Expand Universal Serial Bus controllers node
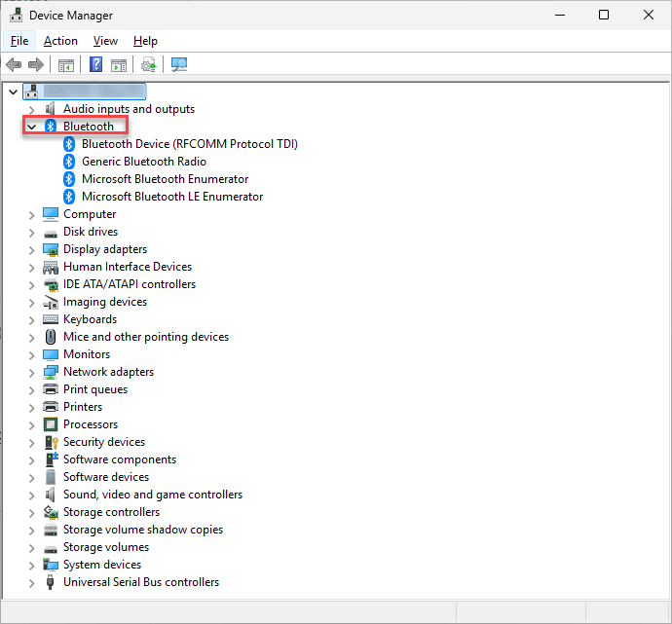Viewport: 672px width, 624px height. point(31,582)
